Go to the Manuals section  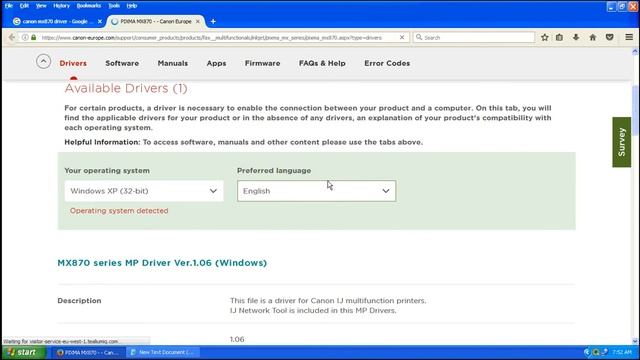tap(173, 63)
